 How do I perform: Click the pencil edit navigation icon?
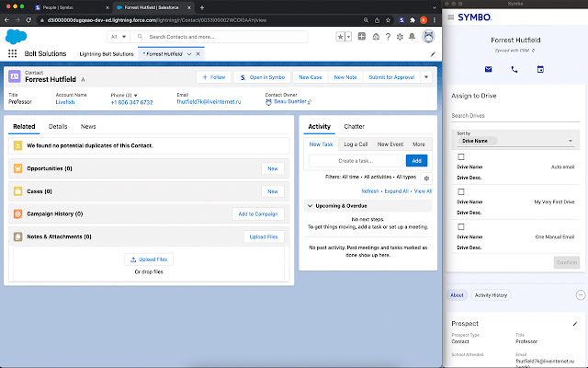433,54
